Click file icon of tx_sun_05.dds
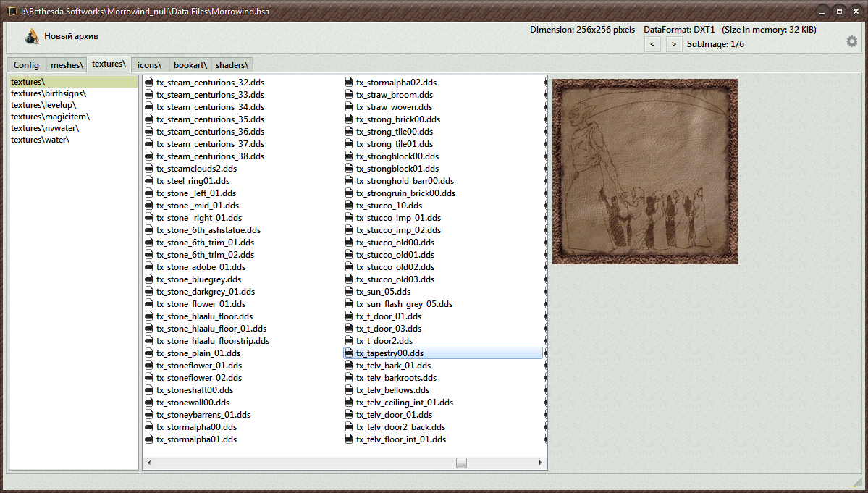 pyautogui.click(x=349, y=292)
